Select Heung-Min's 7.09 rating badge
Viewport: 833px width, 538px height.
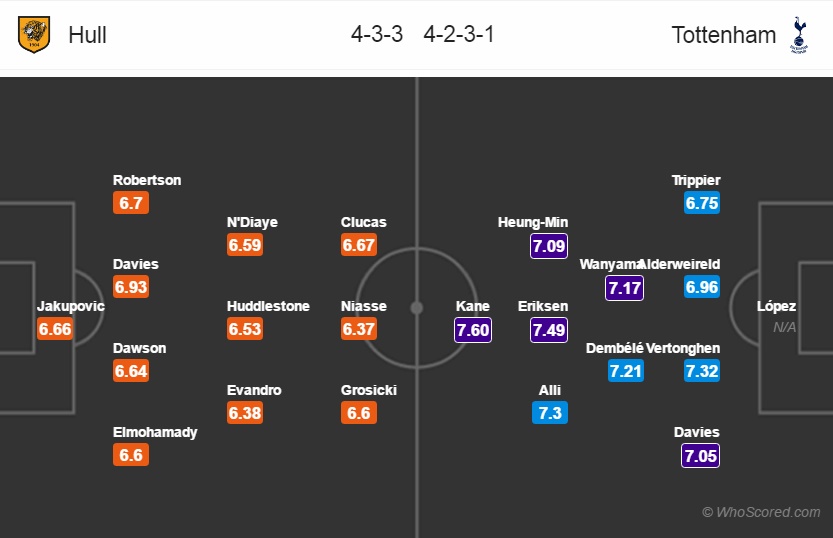click(x=549, y=246)
